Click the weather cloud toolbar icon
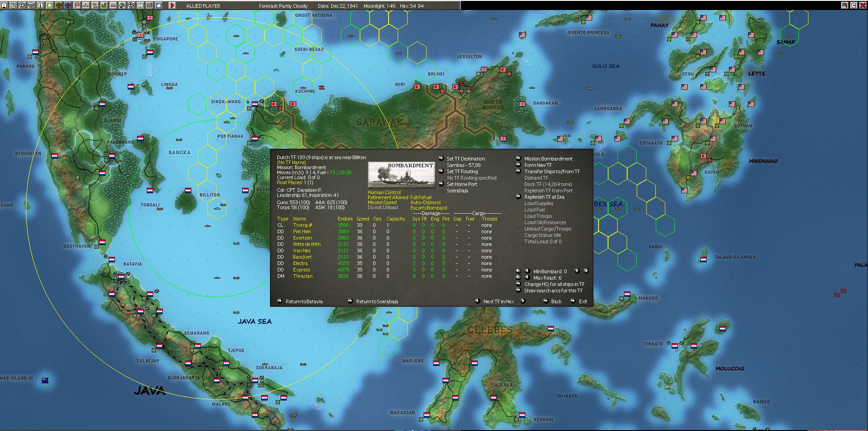Screen dimensions: 868x431 click(159, 5)
